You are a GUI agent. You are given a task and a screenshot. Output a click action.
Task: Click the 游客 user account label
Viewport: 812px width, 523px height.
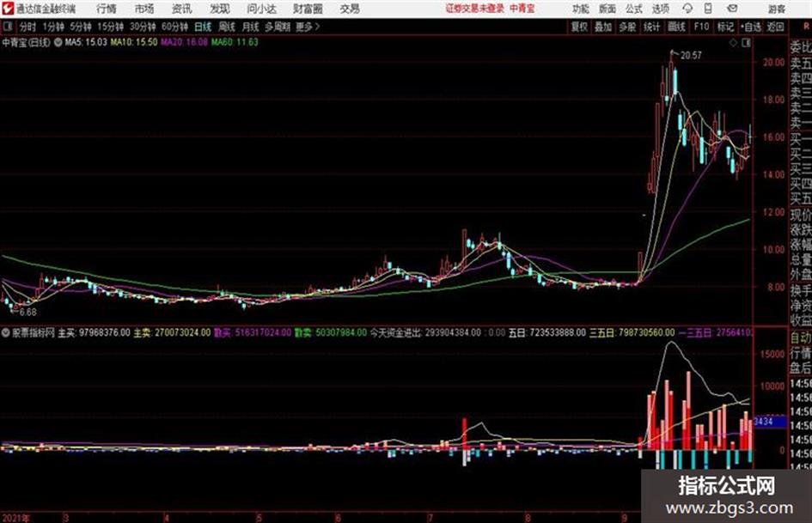(776, 9)
